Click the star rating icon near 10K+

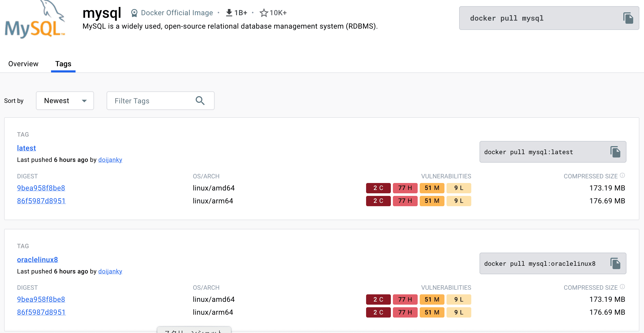pos(264,13)
